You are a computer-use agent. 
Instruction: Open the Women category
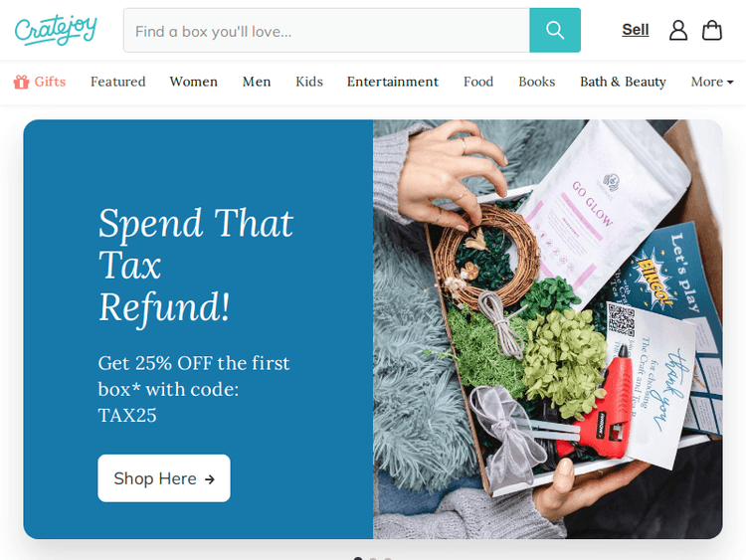pos(194,82)
